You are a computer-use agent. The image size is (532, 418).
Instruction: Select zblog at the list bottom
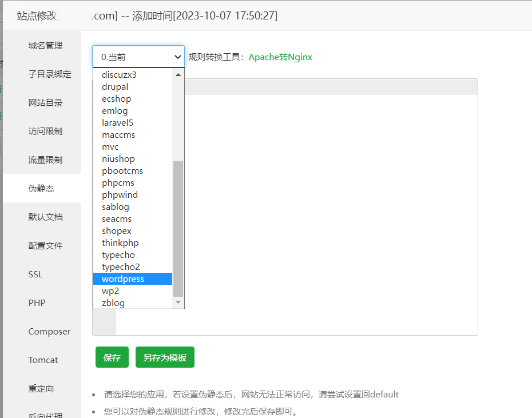pyautogui.click(x=113, y=303)
